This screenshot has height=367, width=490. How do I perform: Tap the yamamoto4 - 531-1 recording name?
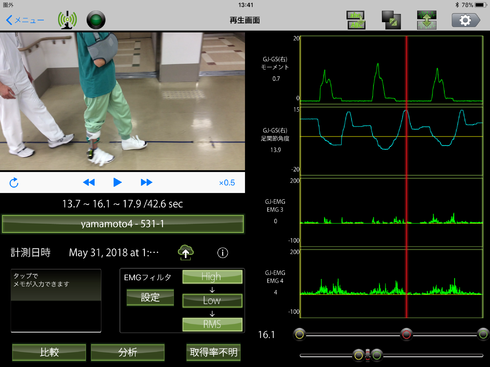tap(123, 224)
